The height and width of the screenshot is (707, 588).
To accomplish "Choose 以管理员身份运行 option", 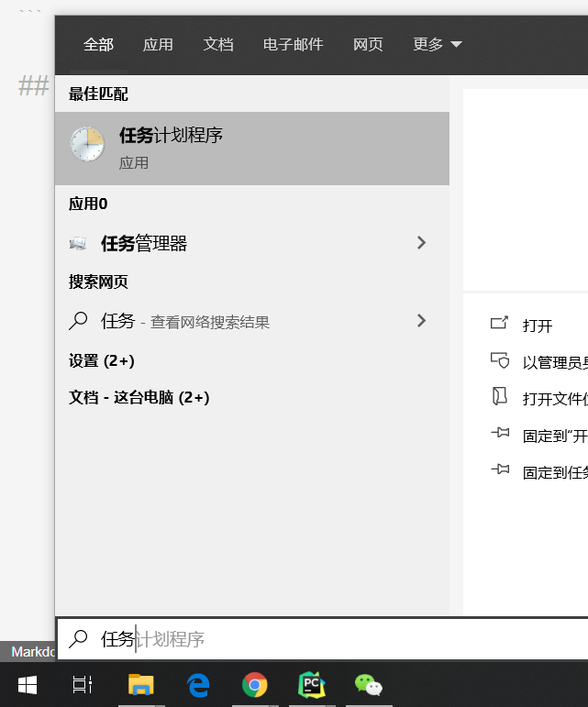I will tap(555, 362).
